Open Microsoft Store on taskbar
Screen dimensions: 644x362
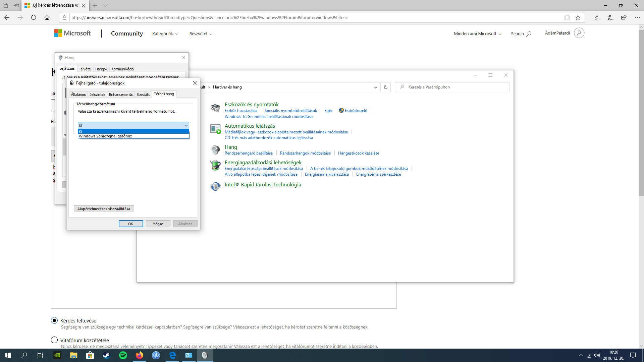click(x=90, y=355)
